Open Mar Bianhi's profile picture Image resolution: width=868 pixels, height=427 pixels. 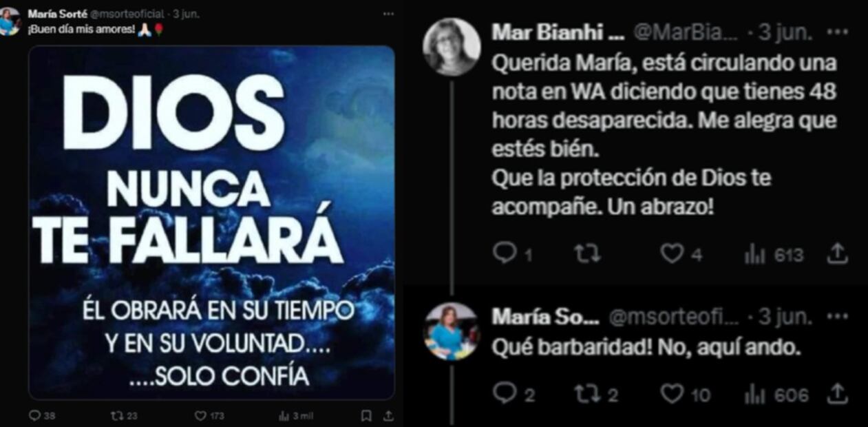point(452,47)
